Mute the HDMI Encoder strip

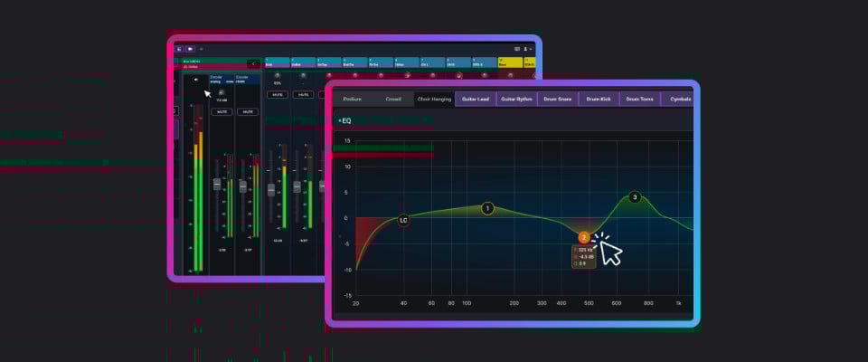(248, 112)
